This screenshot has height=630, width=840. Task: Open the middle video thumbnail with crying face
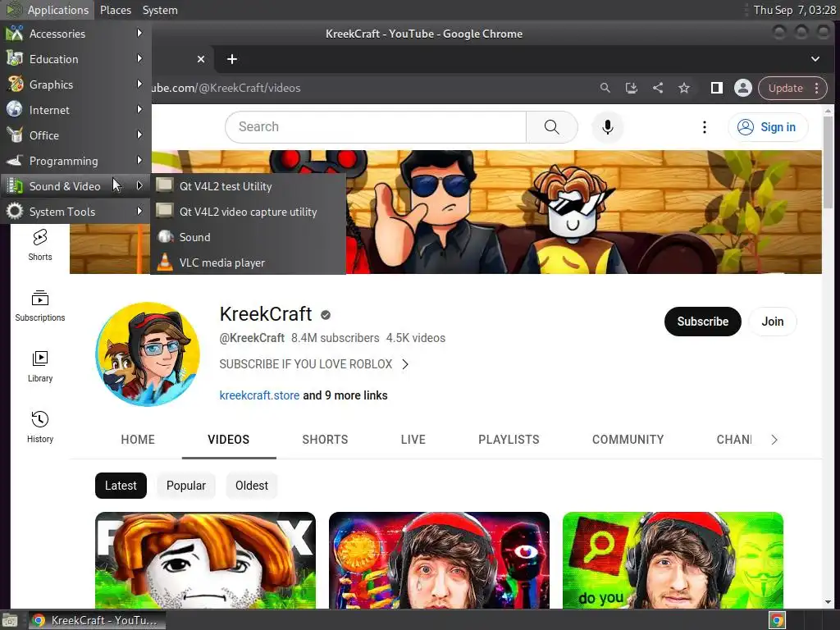coord(439,559)
